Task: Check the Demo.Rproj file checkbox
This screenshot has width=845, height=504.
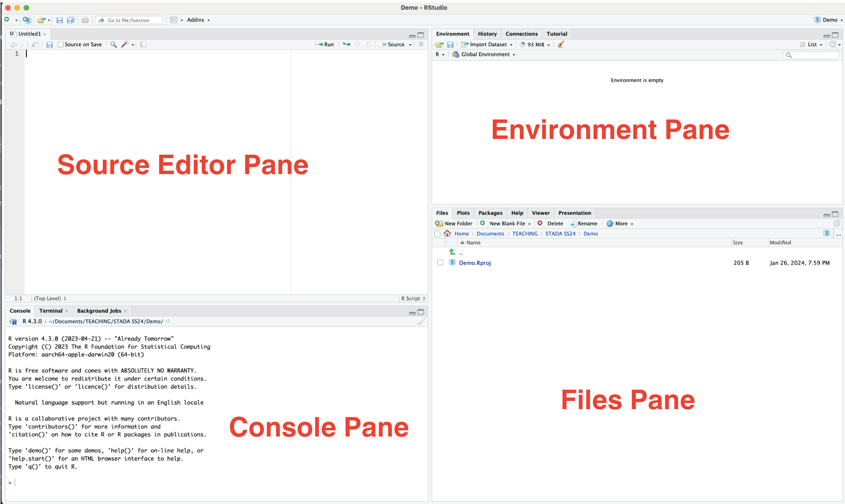Action: click(x=440, y=263)
